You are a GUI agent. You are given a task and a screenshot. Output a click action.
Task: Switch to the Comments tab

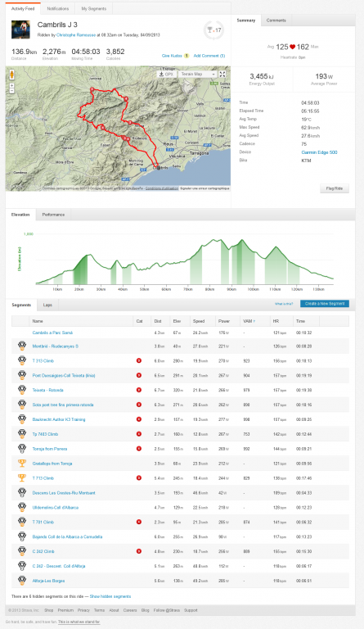pos(276,20)
